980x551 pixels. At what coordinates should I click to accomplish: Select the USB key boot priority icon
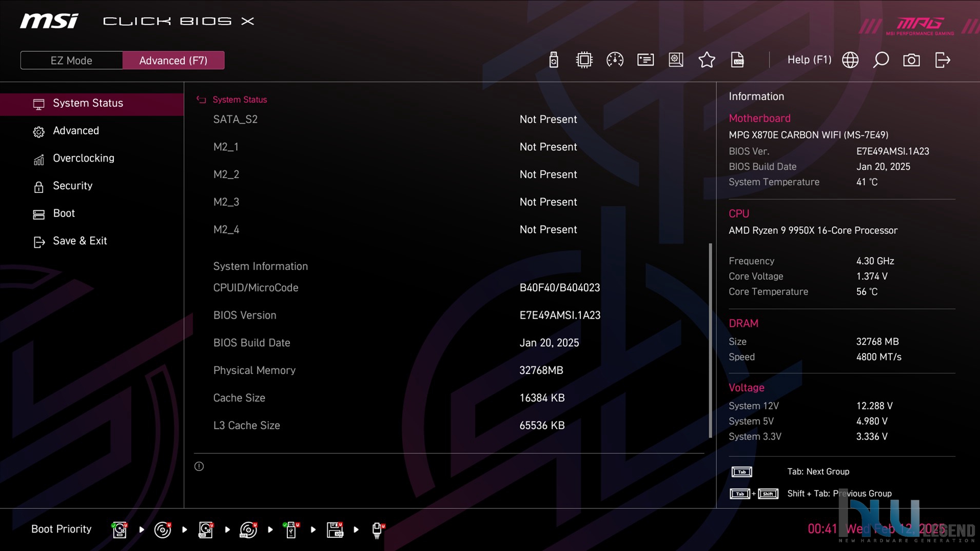[291, 529]
